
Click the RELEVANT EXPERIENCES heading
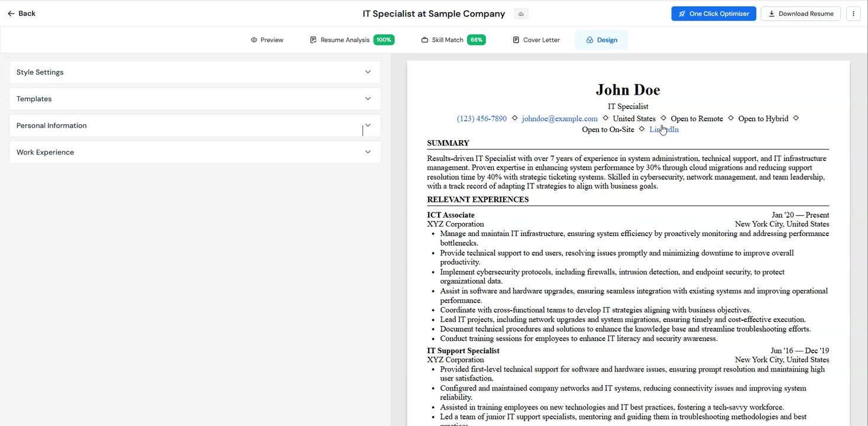(478, 199)
